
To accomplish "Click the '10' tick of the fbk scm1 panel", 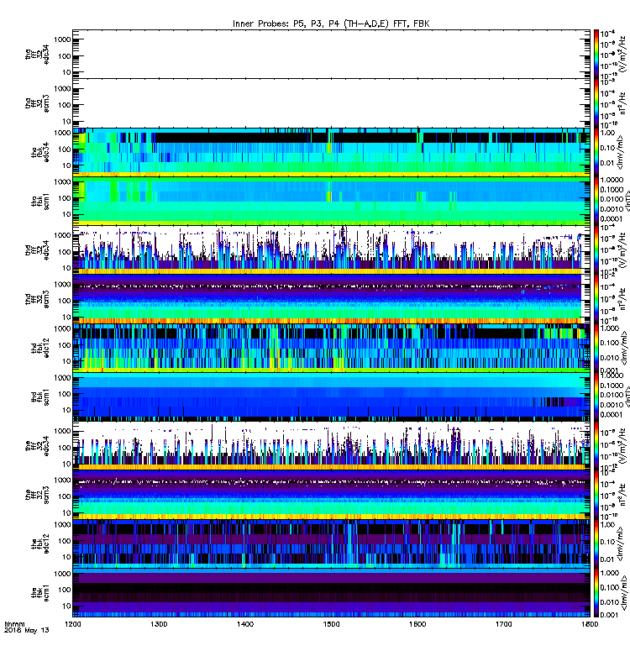I will pyautogui.click(x=66, y=606).
